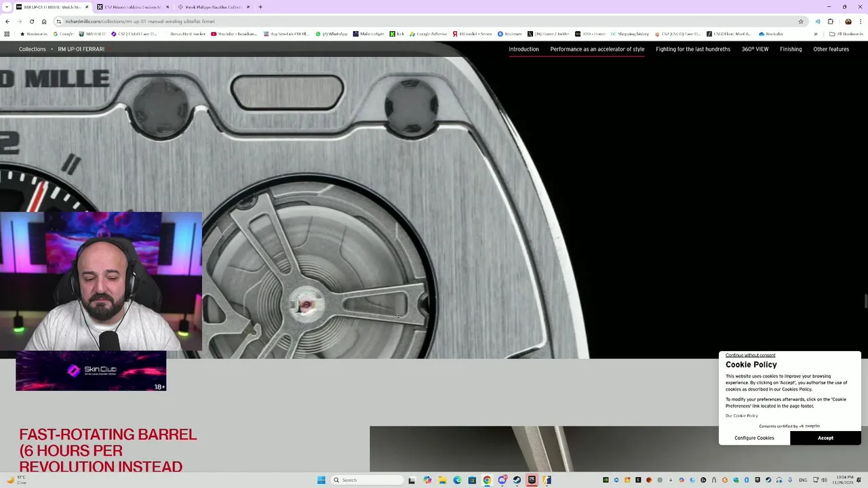
Task: Open the Kick bookmark
Action: (x=397, y=34)
